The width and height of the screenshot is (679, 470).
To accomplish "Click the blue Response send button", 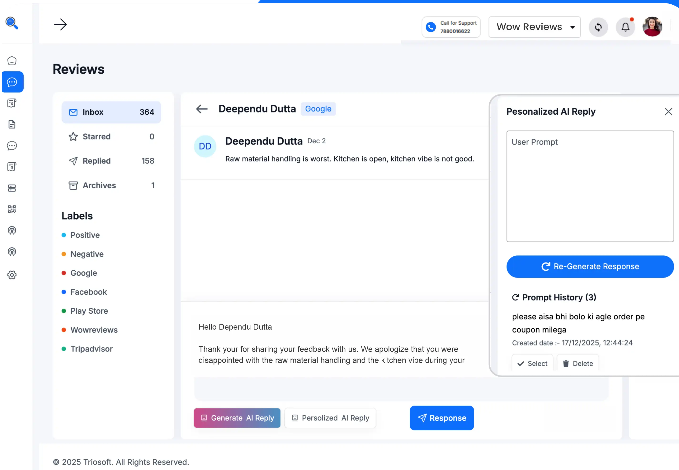I will (x=442, y=418).
